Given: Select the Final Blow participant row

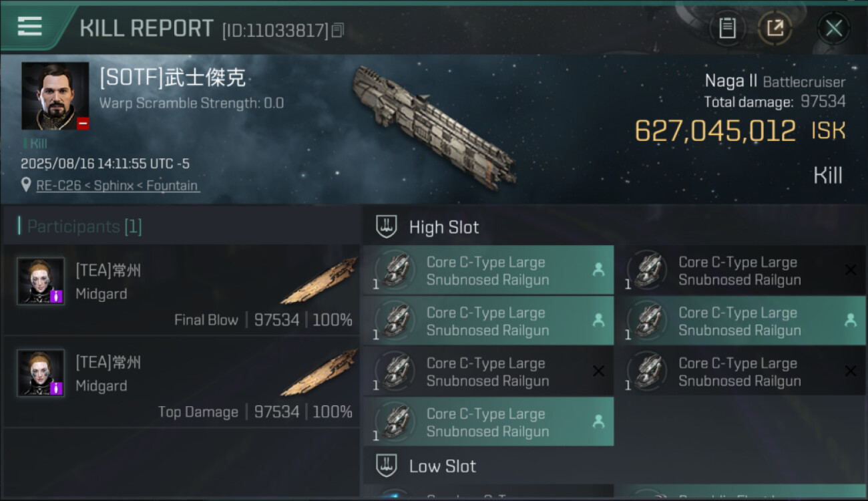Looking at the screenshot, I should [180, 290].
